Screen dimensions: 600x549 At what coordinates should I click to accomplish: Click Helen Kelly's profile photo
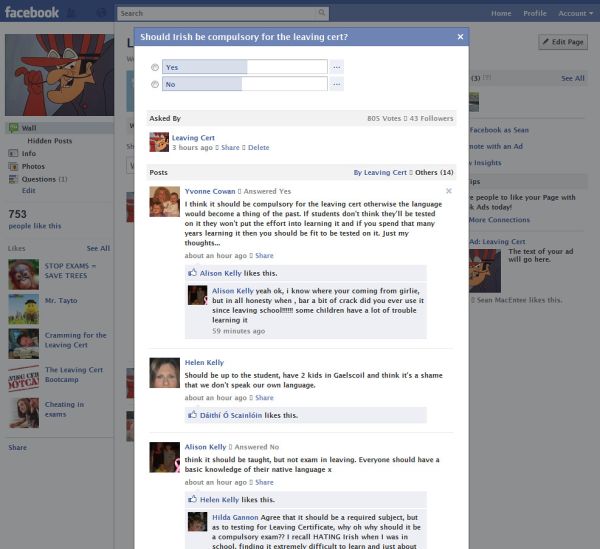(x=165, y=373)
